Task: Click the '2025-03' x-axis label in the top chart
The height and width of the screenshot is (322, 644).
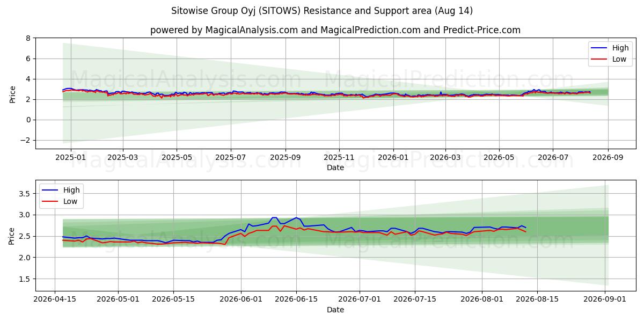Action: [x=123, y=158]
